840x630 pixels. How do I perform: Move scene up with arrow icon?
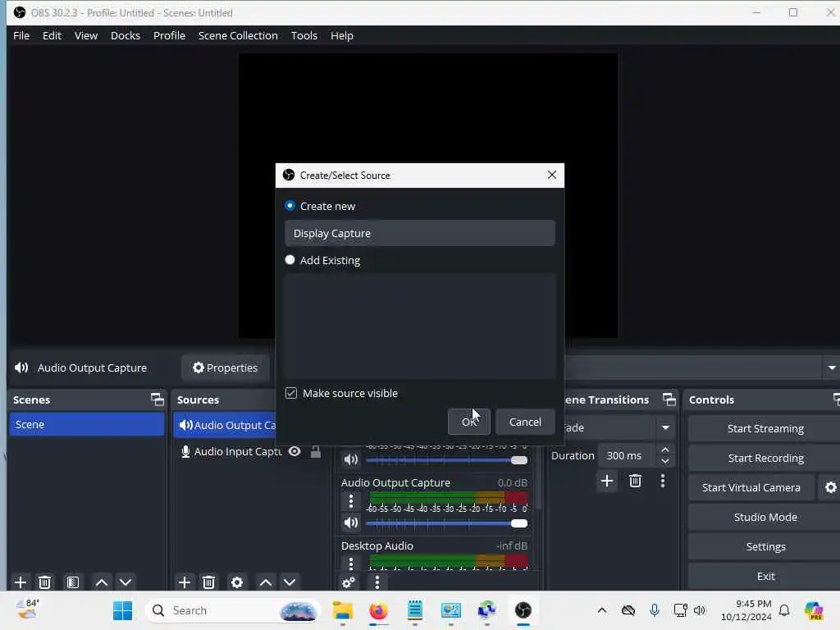click(101, 582)
